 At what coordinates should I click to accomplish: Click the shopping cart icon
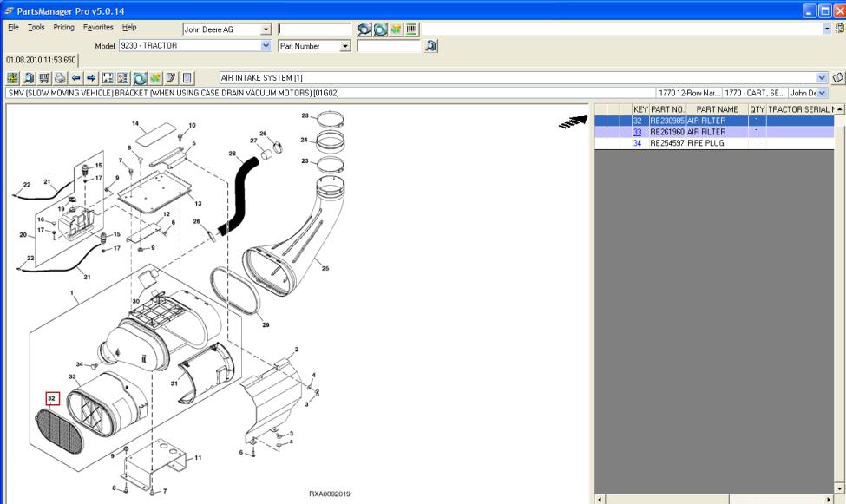tap(44, 78)
